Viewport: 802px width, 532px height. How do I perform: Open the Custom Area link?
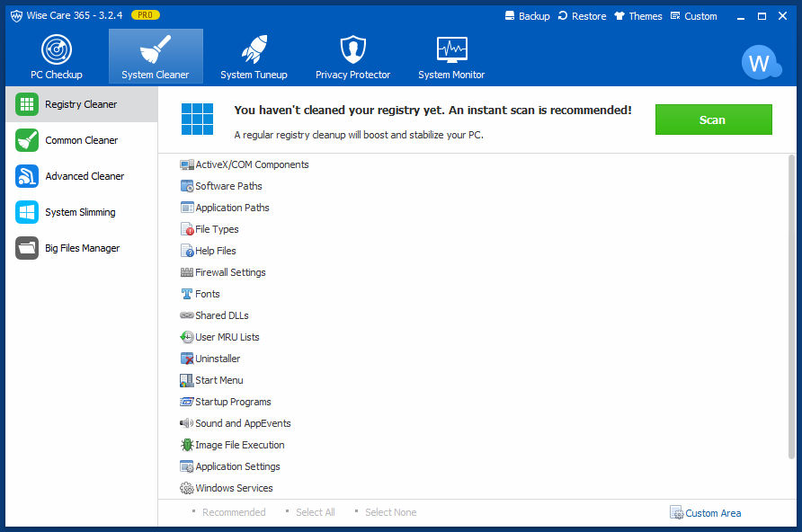tap(705, 512)
